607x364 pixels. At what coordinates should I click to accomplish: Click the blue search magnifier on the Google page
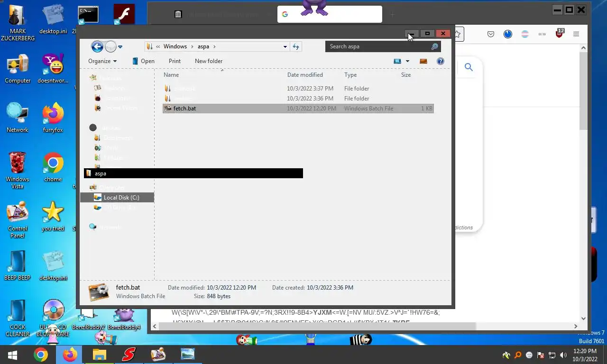coord(469,67)
